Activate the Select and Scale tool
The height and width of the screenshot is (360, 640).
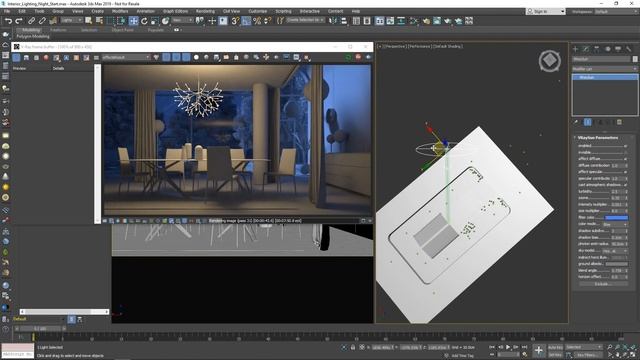[x=155, y=21]
